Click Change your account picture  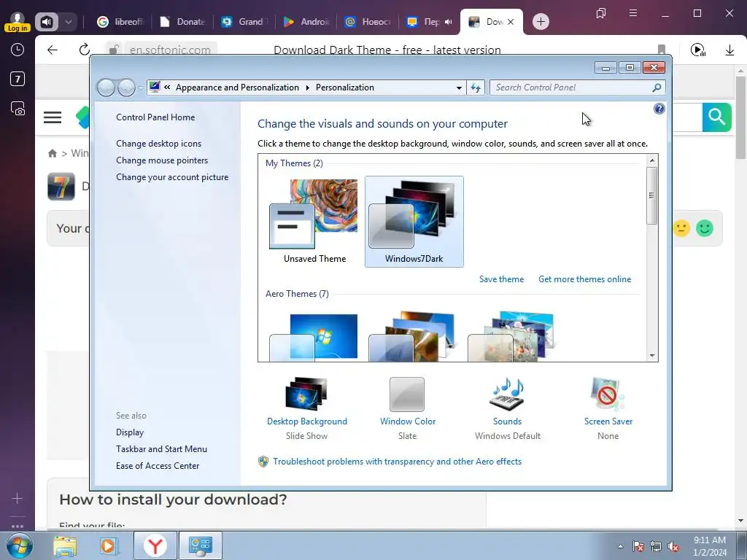pyautogui.click(x=172, y=177)
